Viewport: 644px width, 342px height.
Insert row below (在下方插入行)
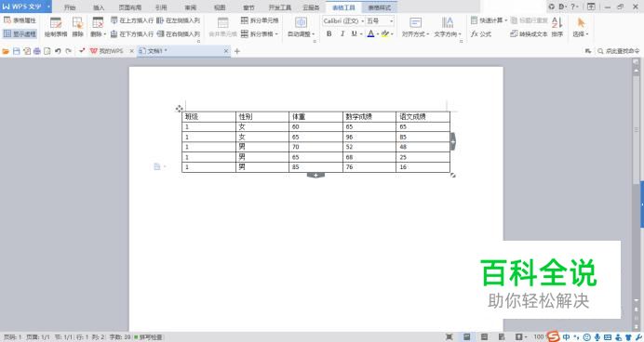pos(132,34)
